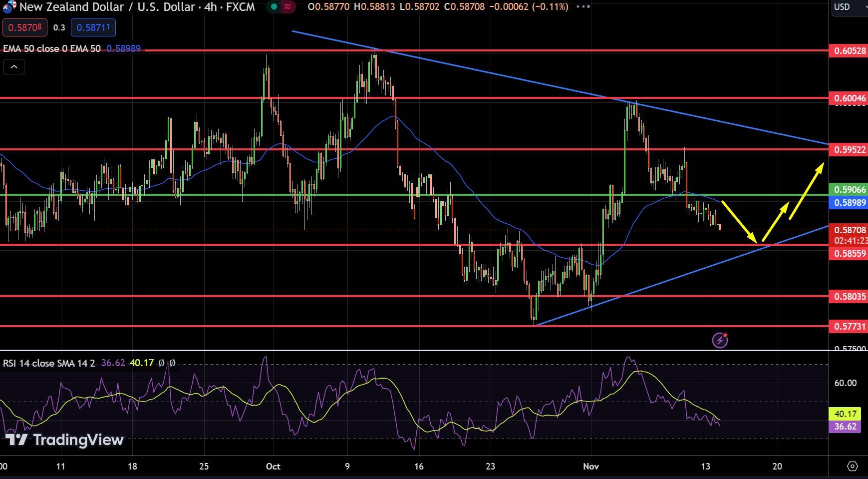Collapse the indicator legend with chevron button
This screenshot has width=868, height=479.
click(14, 66)
